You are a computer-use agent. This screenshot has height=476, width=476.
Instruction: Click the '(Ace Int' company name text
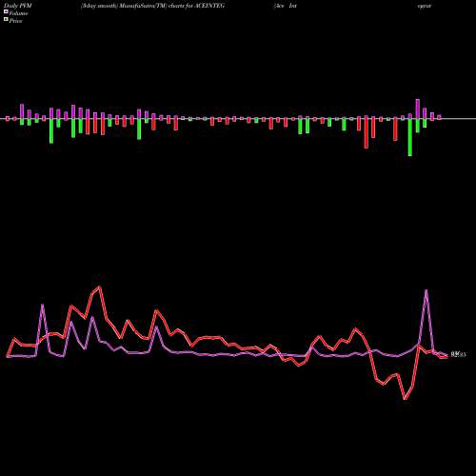[x=286, y=6]
